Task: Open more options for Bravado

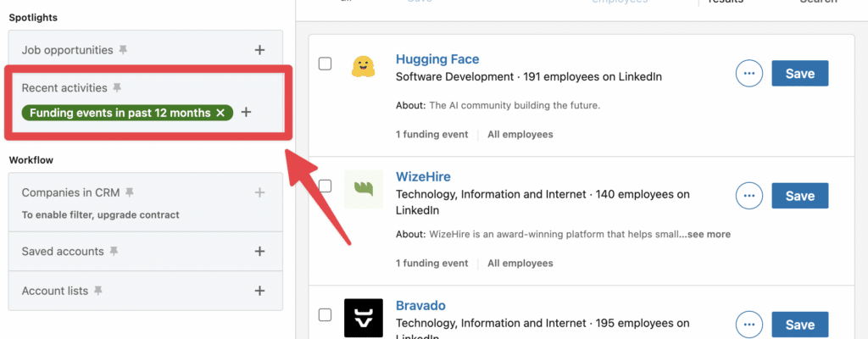Action: point(749,325)
